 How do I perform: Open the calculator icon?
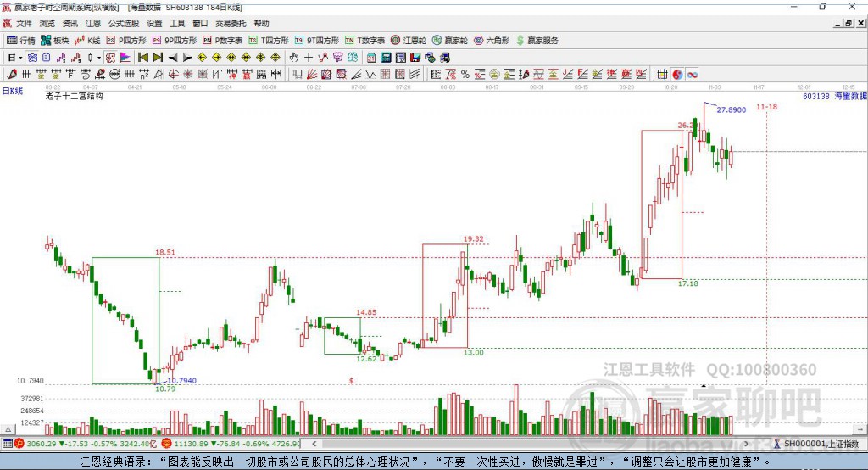[x=386, y=58]
